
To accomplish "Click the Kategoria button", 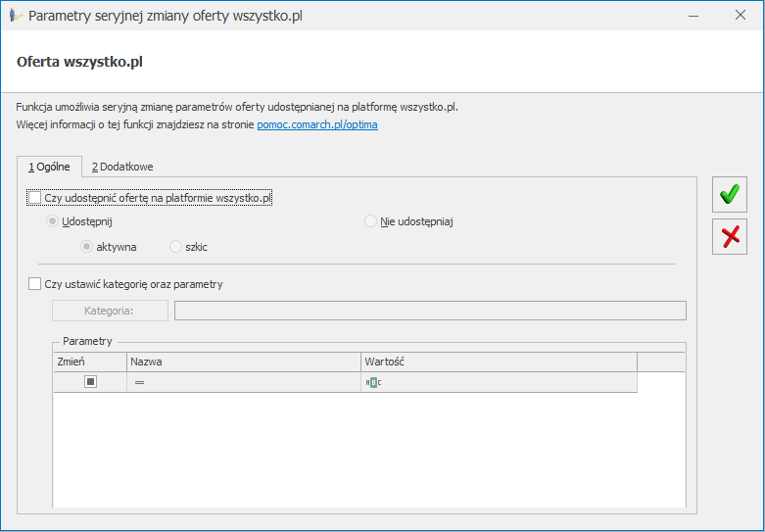I will (110, 311).
